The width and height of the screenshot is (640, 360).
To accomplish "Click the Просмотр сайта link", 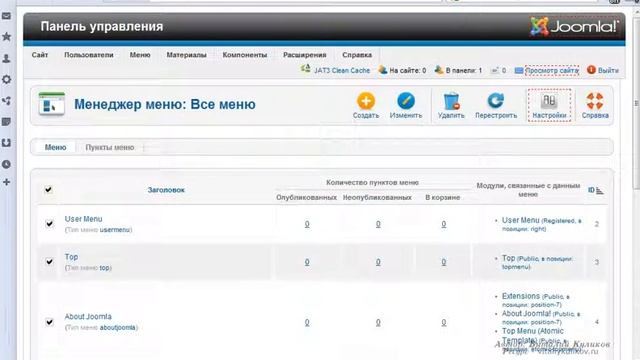I will 552,70.
